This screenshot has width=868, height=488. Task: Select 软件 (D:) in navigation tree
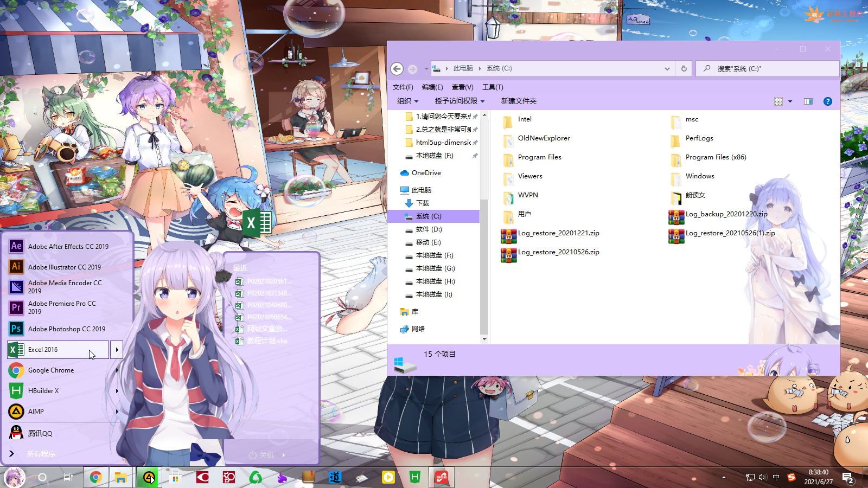[x=429, y=229]
